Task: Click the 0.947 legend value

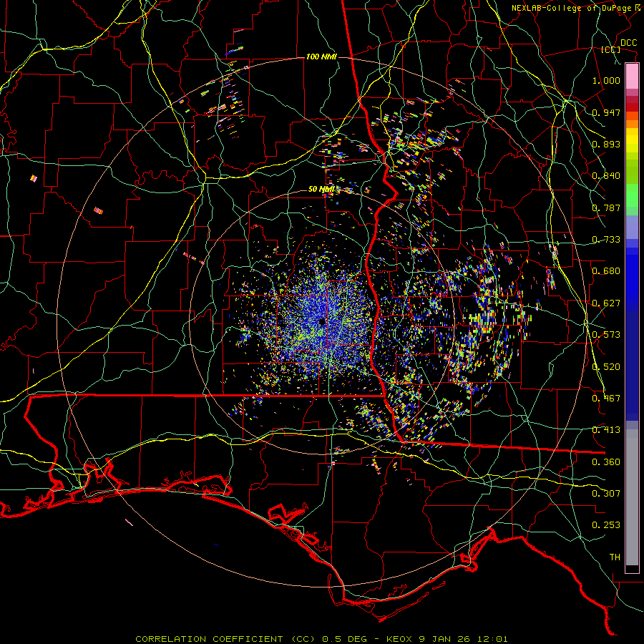Action: 606,112
